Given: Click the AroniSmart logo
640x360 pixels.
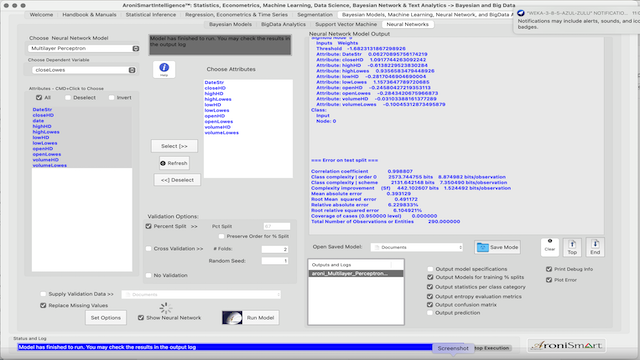Looking at the screenshot, I should (567, 345).
